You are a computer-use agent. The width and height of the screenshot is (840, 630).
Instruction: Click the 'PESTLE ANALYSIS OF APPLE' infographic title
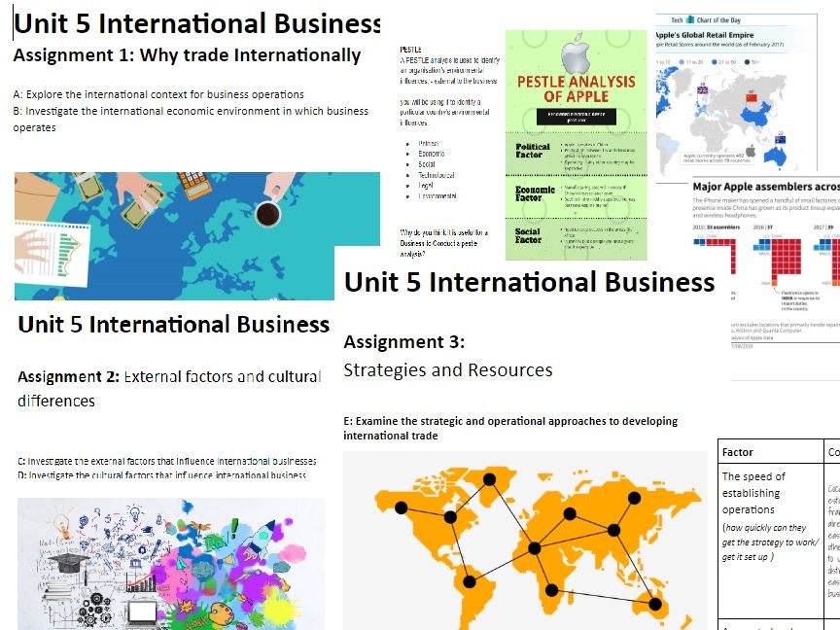pyautogui.click(x=577, y=88)
